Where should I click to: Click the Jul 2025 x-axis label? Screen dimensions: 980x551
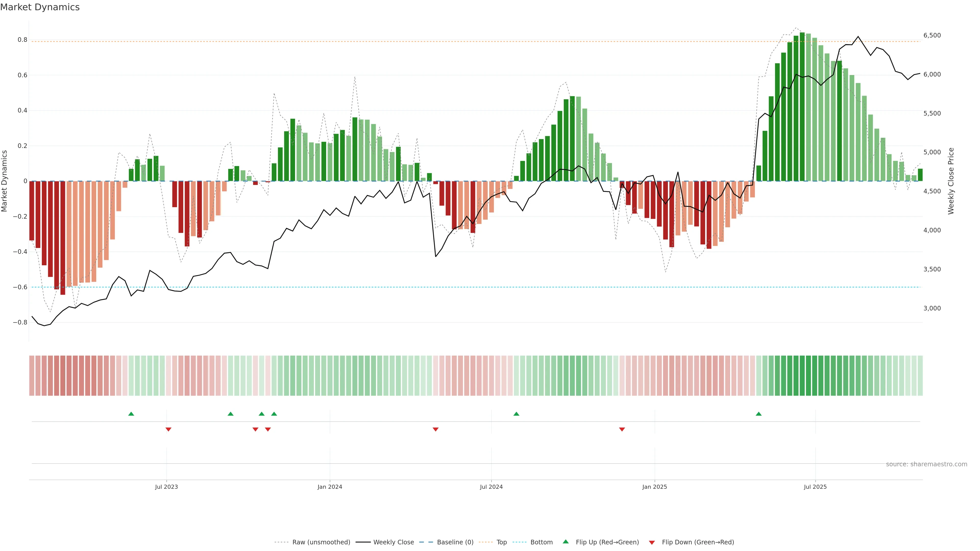(815, 487)
